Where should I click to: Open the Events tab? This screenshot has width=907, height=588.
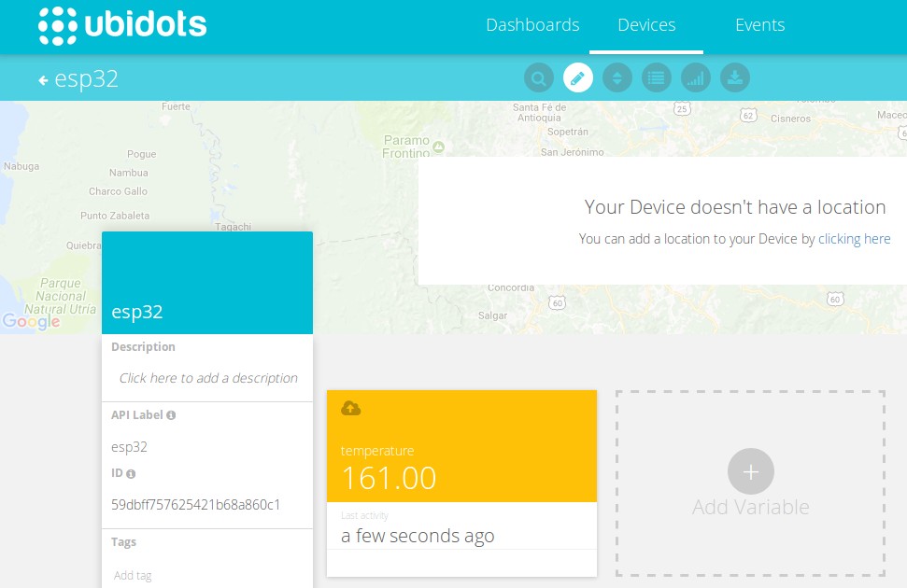pos(759,25)
